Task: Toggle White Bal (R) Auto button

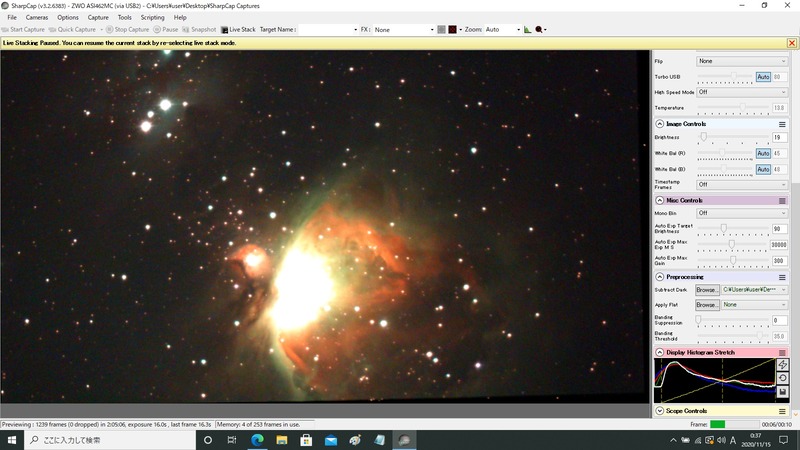Action: click(763, 154)
